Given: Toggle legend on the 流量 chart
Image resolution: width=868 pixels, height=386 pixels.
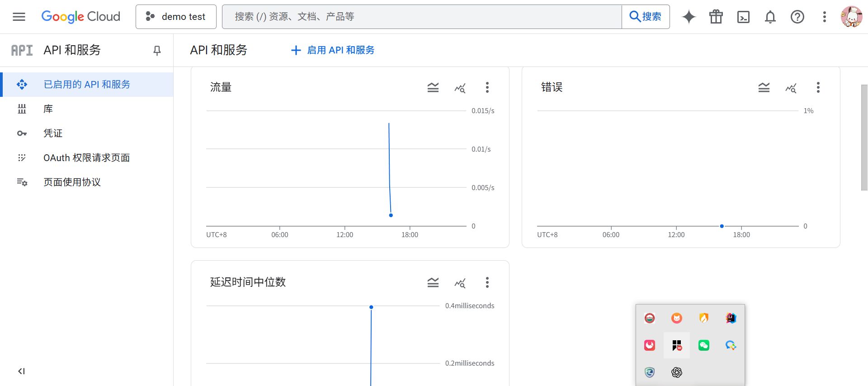Looking at the screenshot, I should [433, 87].
